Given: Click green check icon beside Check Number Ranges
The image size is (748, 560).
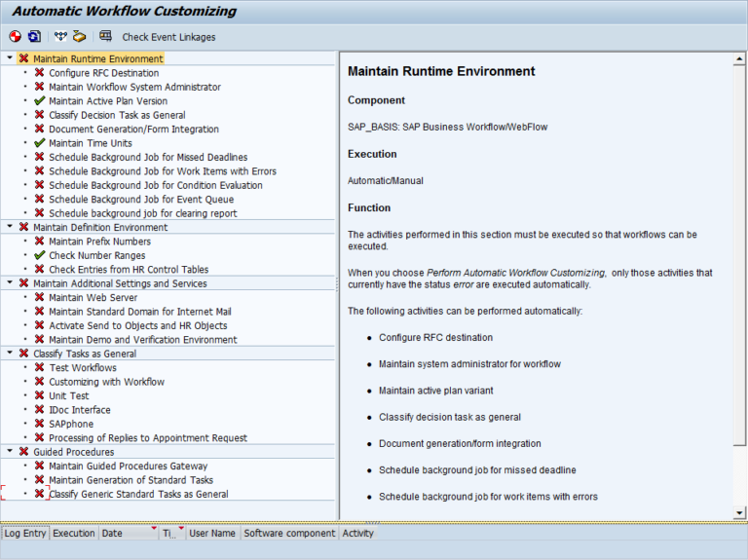Looking at the screenshot, I should coord(39,255).
